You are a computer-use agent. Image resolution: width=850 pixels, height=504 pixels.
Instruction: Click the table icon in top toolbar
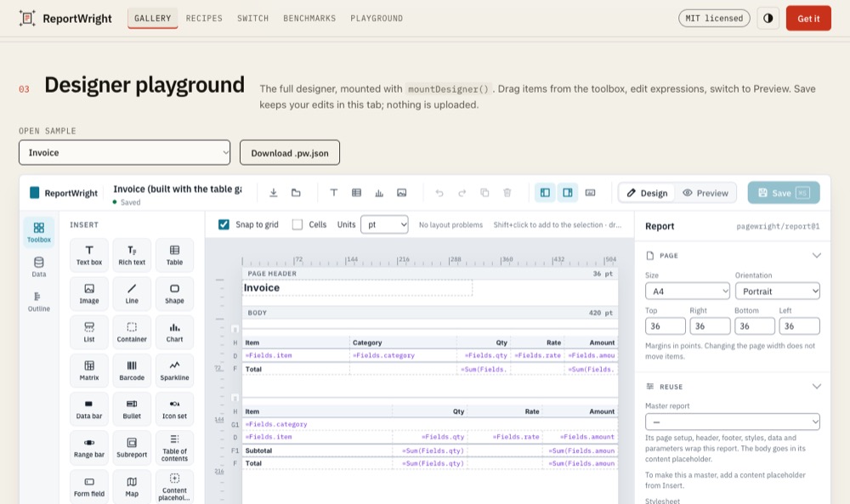pos(356,192)
